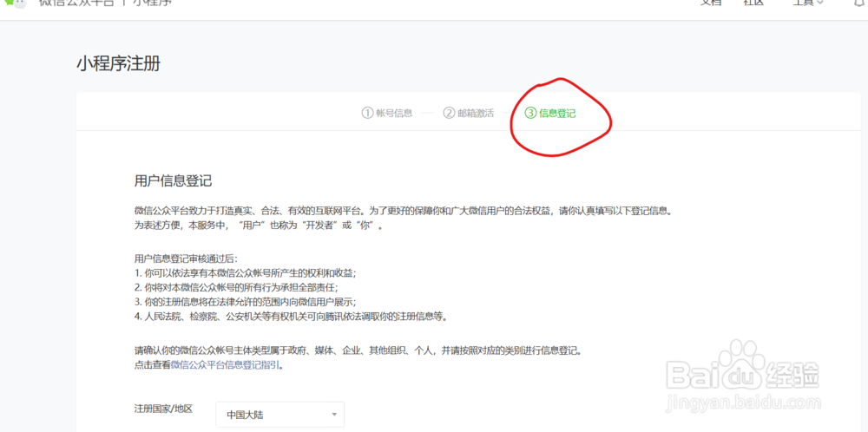
Task: Click the line starting 2. 你将对本微信公众帐号
Action: pyautogui.click(x=236, y=288)
